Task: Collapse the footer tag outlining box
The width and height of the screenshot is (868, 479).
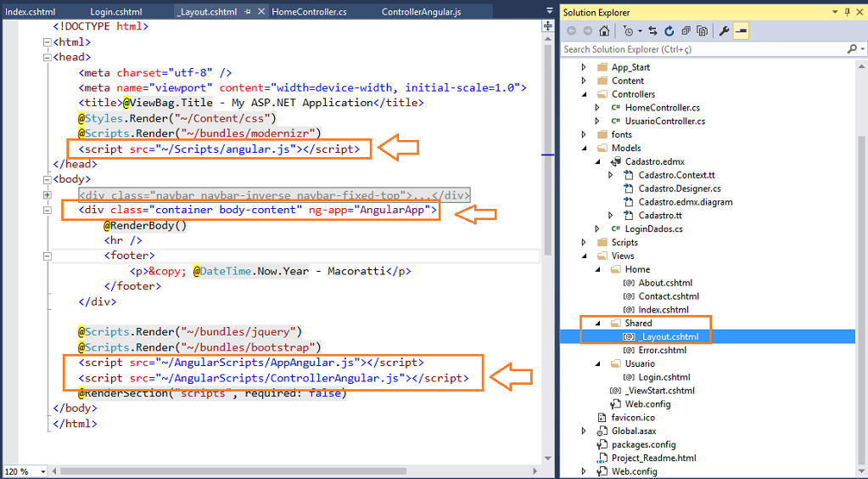Action: click(x=47, y=256)
